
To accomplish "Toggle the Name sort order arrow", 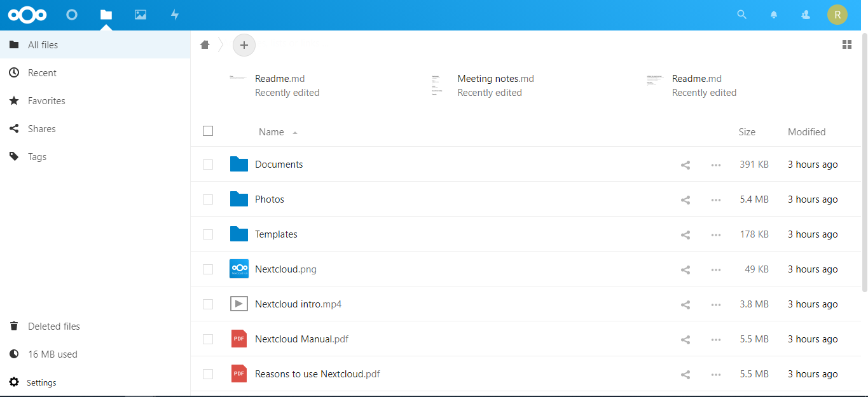I will [x=294, y=132].
